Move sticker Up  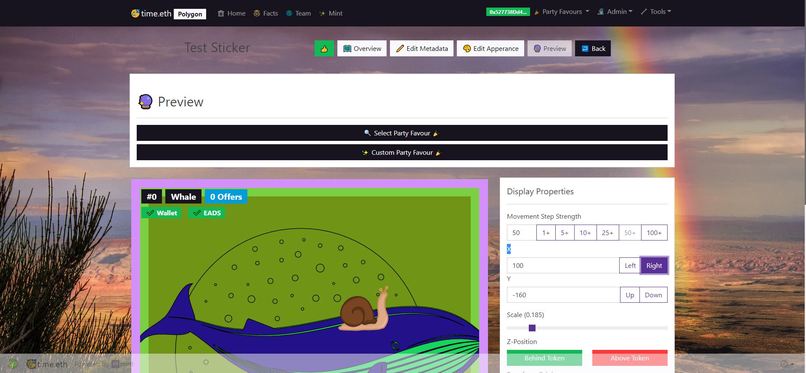click(x=630, y=295)
